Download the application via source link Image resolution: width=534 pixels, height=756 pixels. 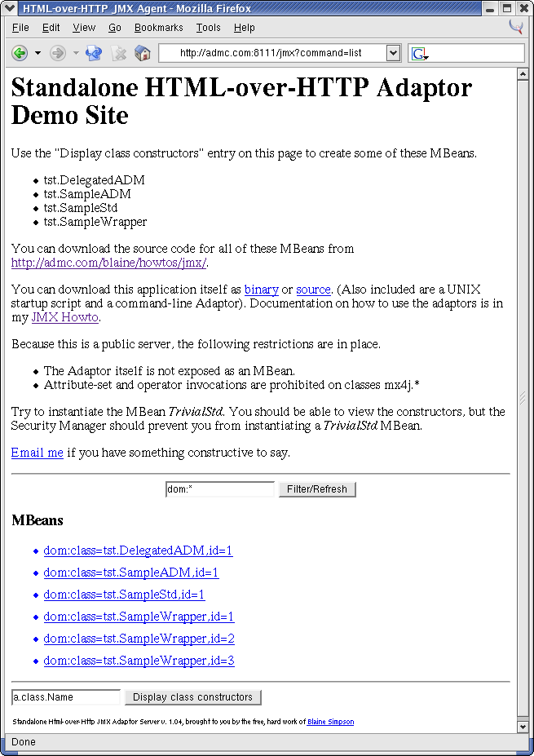tap(313, 290)
